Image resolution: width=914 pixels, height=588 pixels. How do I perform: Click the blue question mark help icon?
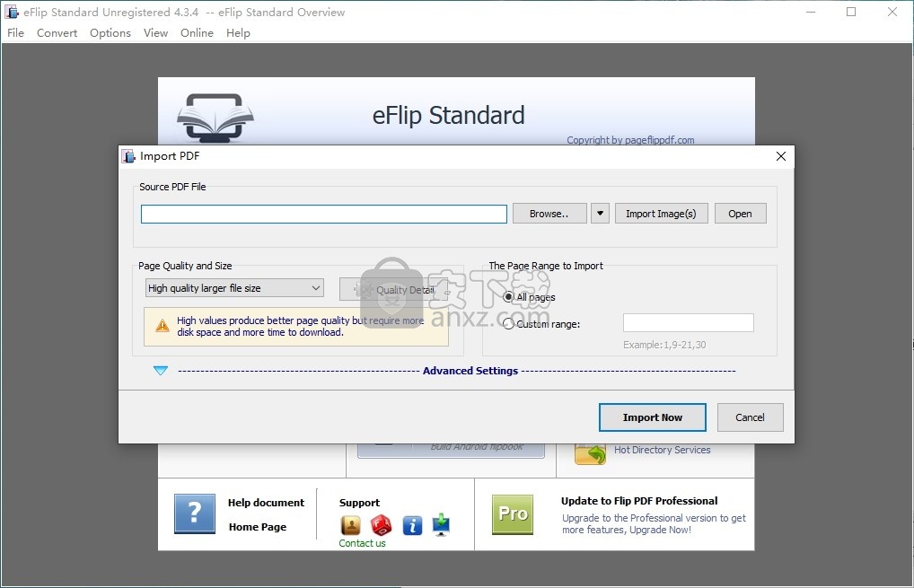coord(195,513)
